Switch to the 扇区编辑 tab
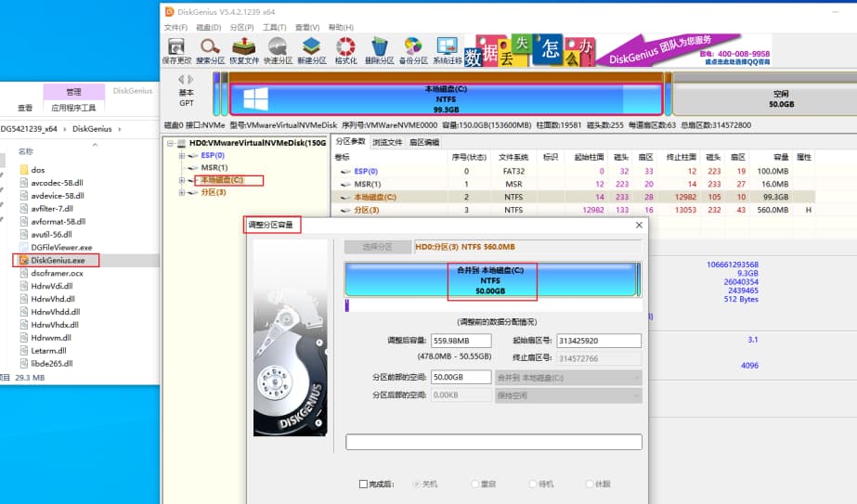857x504 pixels. click(424, 142)
